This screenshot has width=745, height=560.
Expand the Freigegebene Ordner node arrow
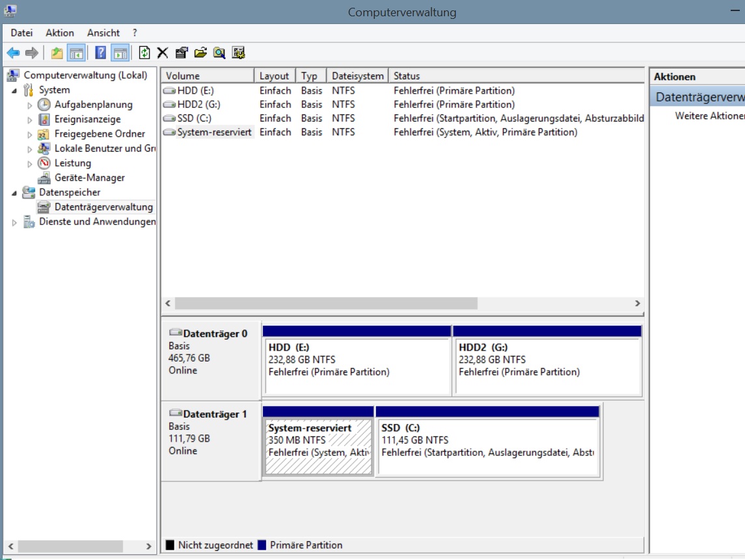(x=29, y=135)
